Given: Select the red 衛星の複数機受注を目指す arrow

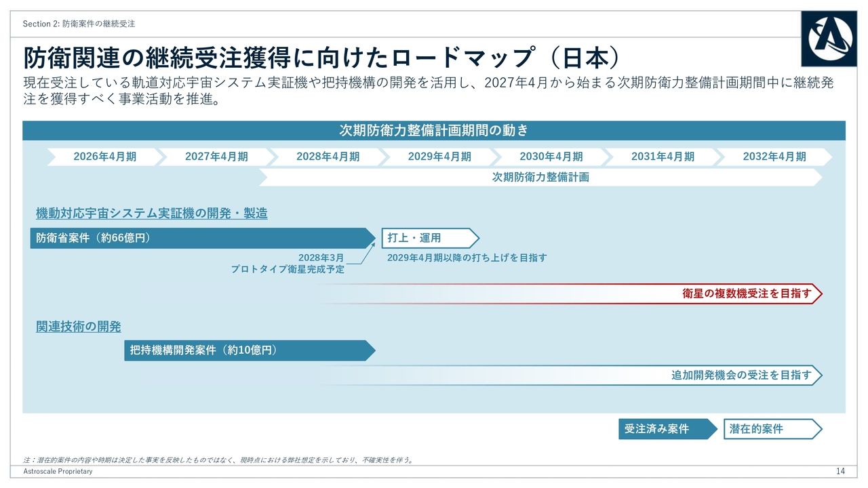Looking at the screenshot, I should point(746,293).
